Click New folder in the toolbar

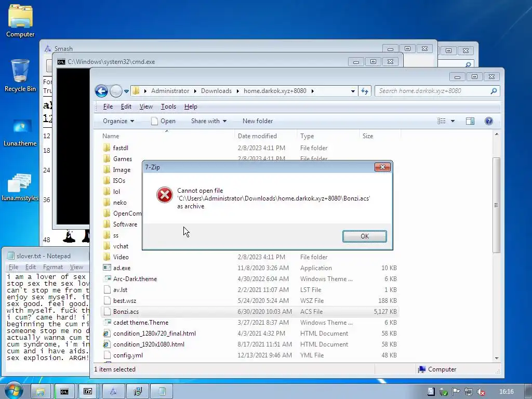[258, 121]
